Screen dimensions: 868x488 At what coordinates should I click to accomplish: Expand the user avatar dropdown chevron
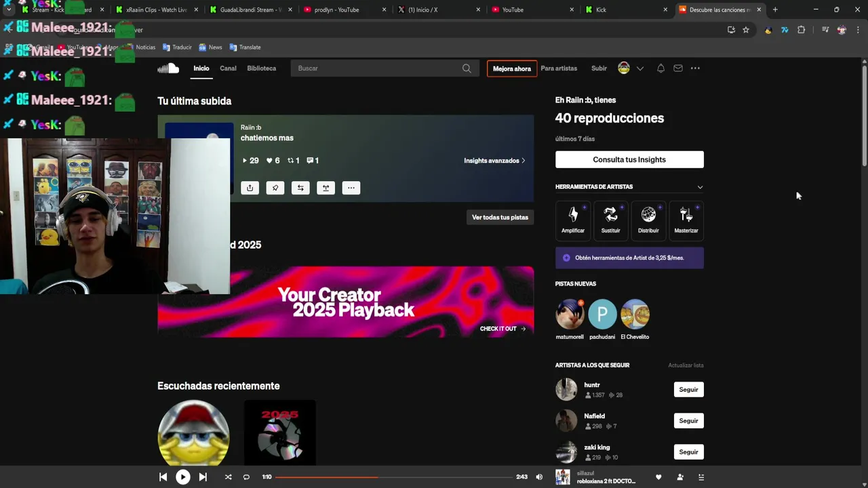639,68
